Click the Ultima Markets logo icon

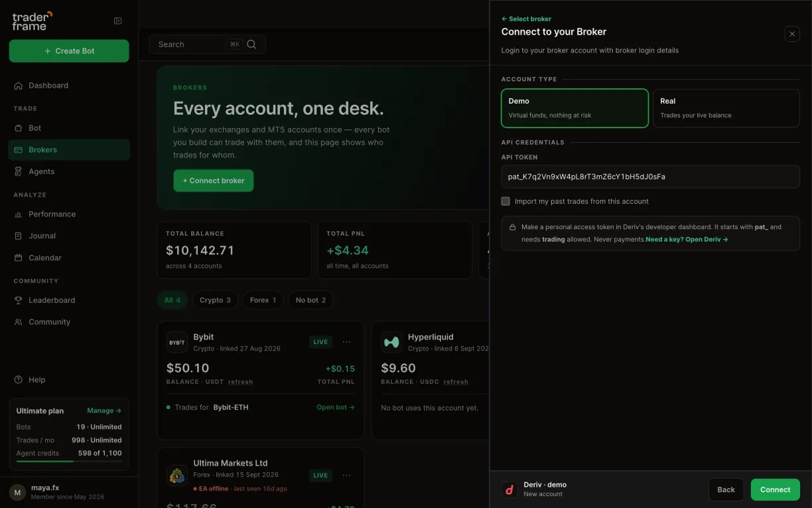177,475
